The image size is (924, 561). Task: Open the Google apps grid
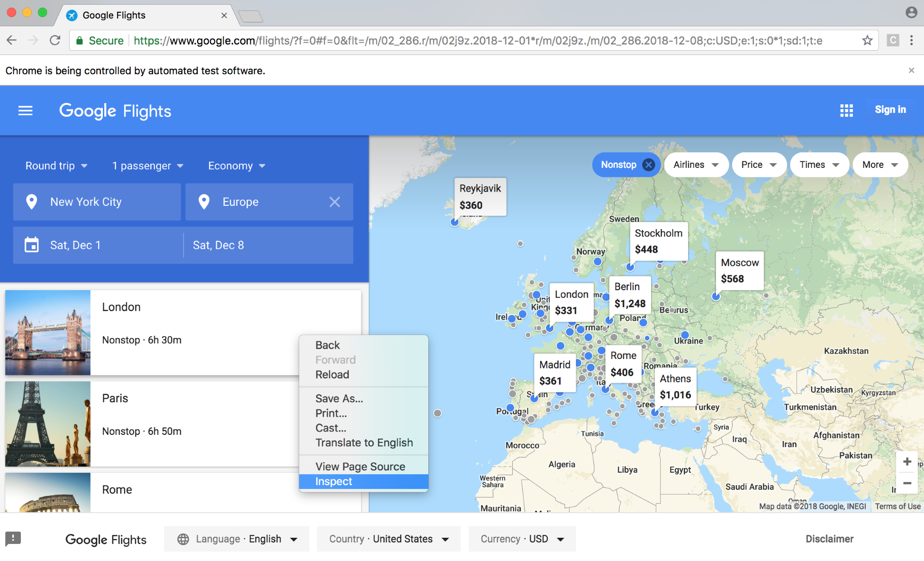coord(846,110)
